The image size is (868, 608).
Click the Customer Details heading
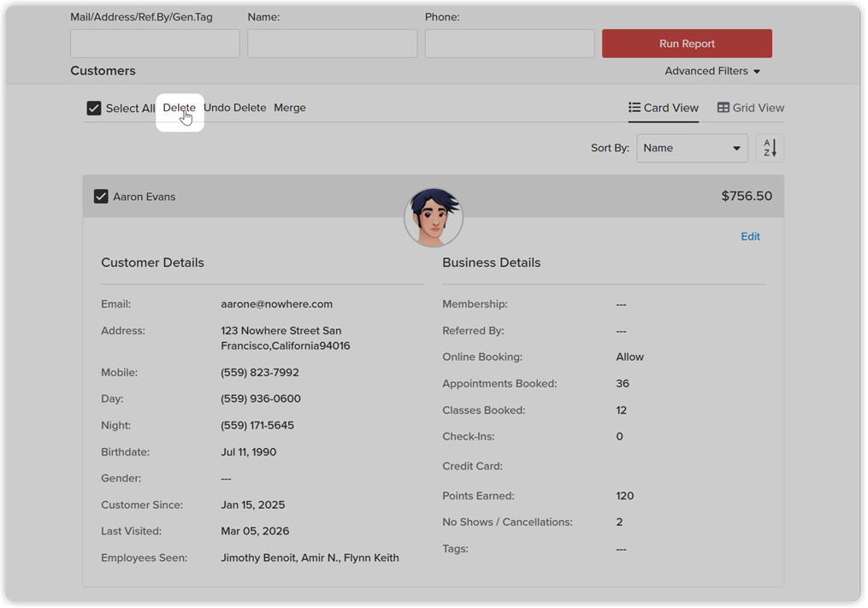tap(152, 263)
